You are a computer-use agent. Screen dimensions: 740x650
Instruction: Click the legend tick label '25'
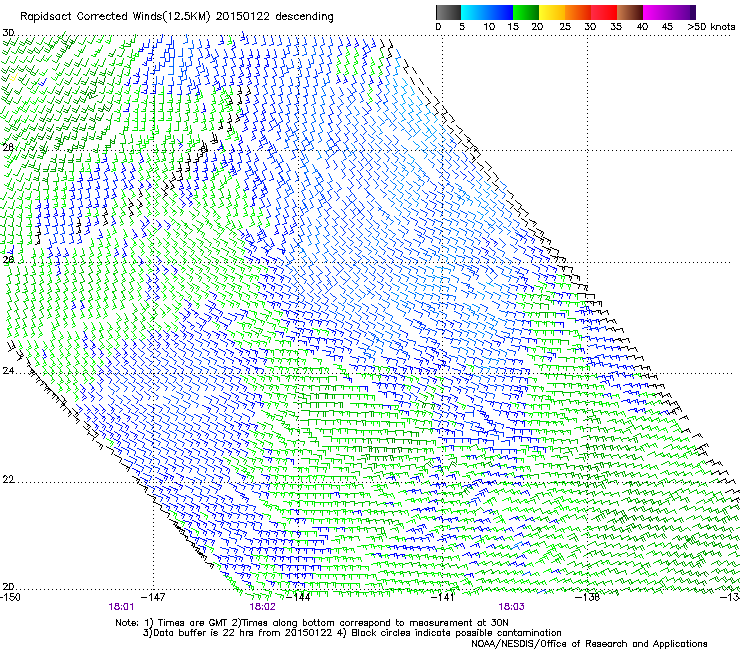[x=565, y=27]
